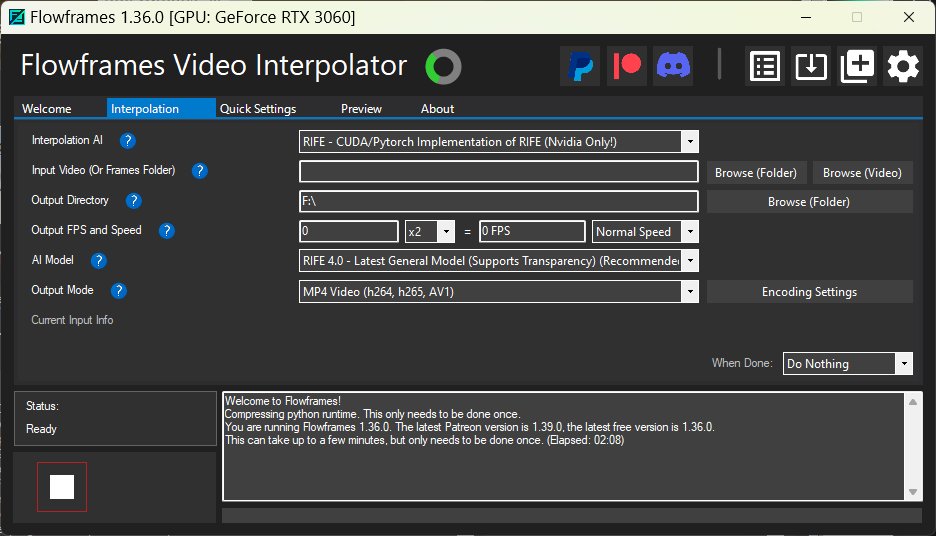Viewport: 936px width, 536px height.
Task: Open the About tab
Action: pyautogui.click(x=438, y=109)
